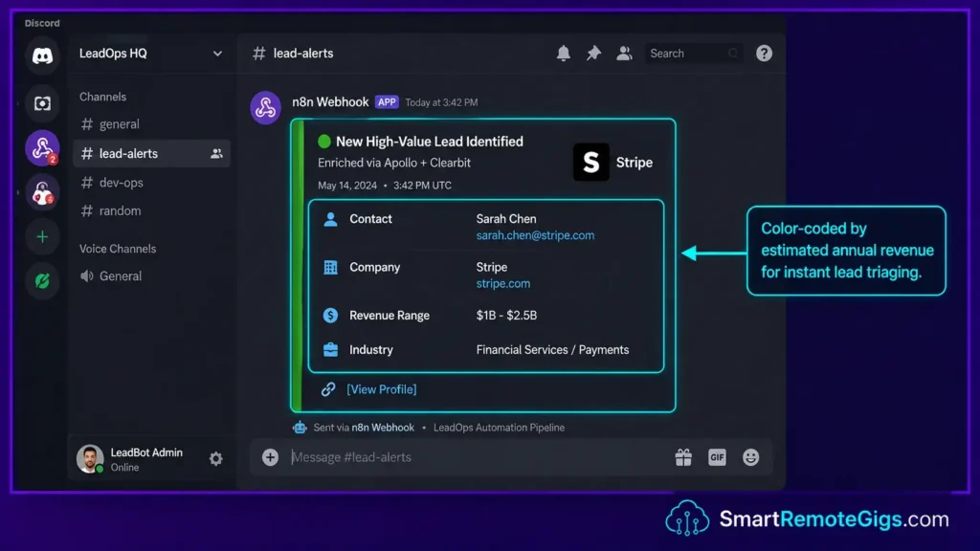The height and width of the screenshot is (551, 980).
Task: Click the link chain icon by View Profile
Action: coord(328,389)
